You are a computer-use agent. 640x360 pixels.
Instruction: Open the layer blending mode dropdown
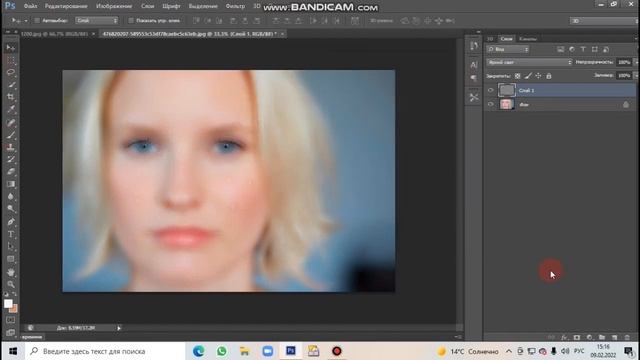pos(529,62)
